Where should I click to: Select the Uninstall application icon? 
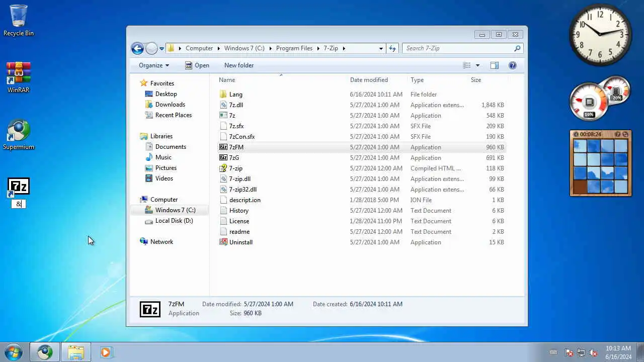click(223, 242)
